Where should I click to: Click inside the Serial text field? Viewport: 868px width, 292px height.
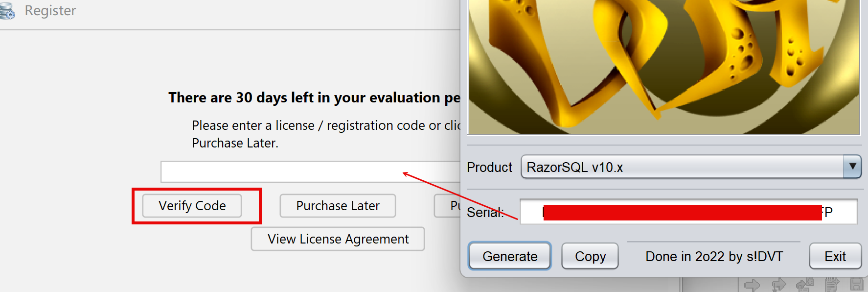click(688, 212)
